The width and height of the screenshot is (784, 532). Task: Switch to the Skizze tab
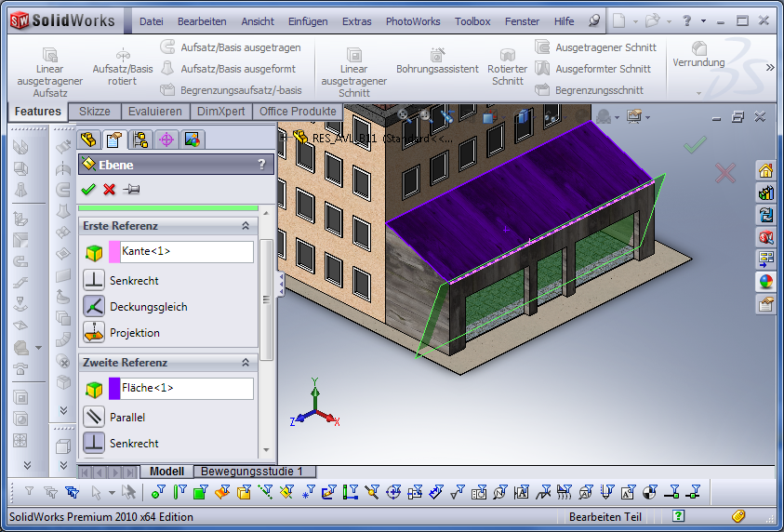(95, 112)
